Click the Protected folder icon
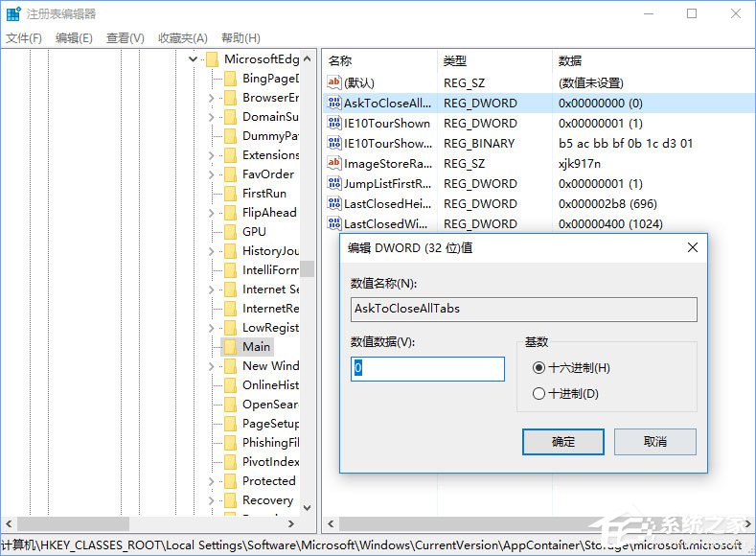 point(231,481)
